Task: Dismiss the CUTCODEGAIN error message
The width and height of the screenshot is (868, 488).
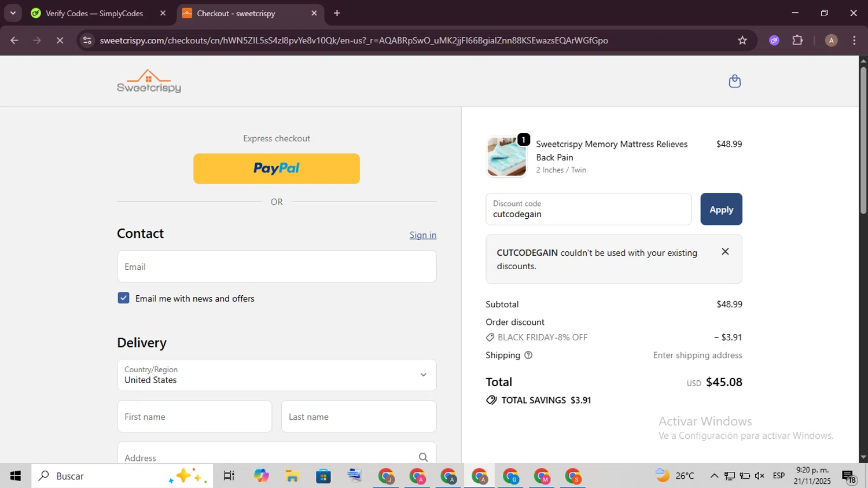Action: [725, 251]
